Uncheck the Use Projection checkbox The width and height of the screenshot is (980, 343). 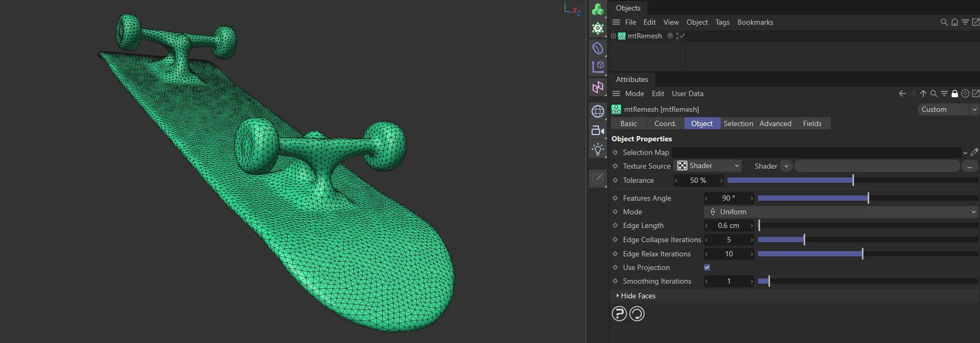point(707,267)
